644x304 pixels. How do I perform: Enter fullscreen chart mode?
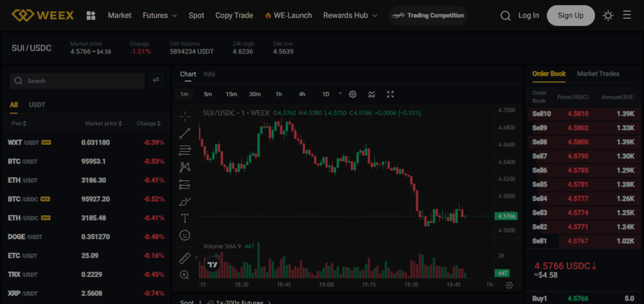(x=391, y=95)
